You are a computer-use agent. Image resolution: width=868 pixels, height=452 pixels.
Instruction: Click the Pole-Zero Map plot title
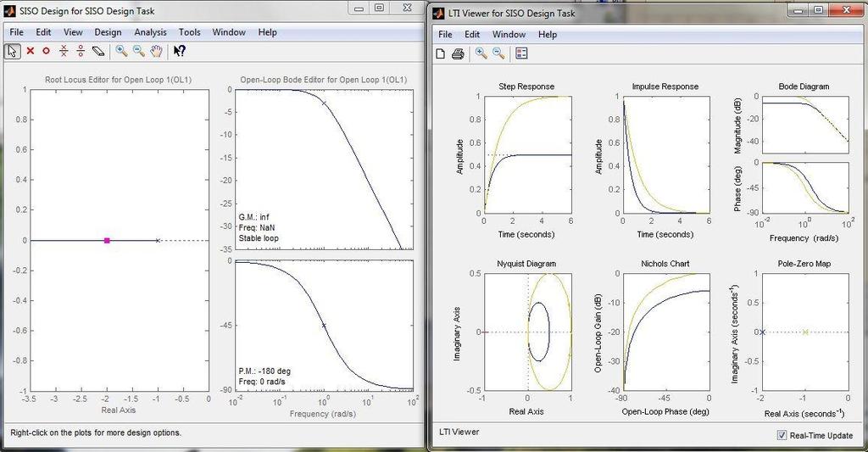pos(804,264)
